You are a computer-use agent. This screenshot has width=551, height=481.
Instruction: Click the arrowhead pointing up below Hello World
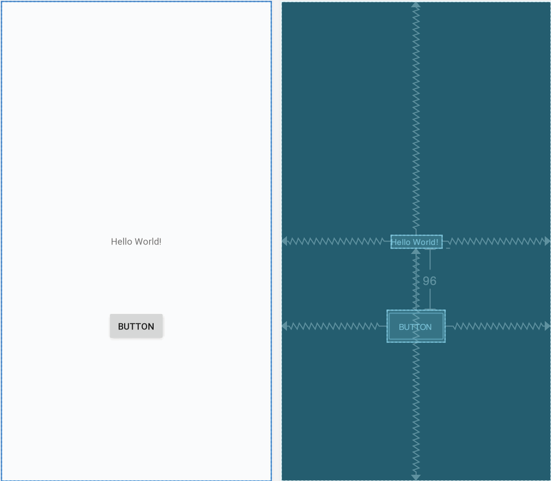416,252
